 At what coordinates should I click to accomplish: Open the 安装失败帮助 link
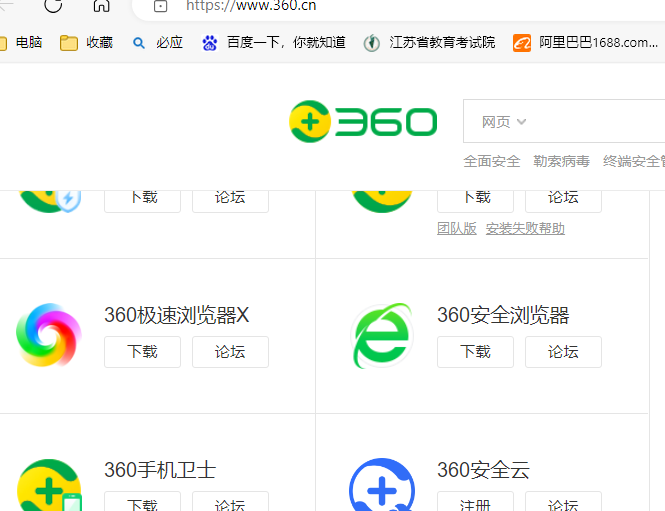525,229
